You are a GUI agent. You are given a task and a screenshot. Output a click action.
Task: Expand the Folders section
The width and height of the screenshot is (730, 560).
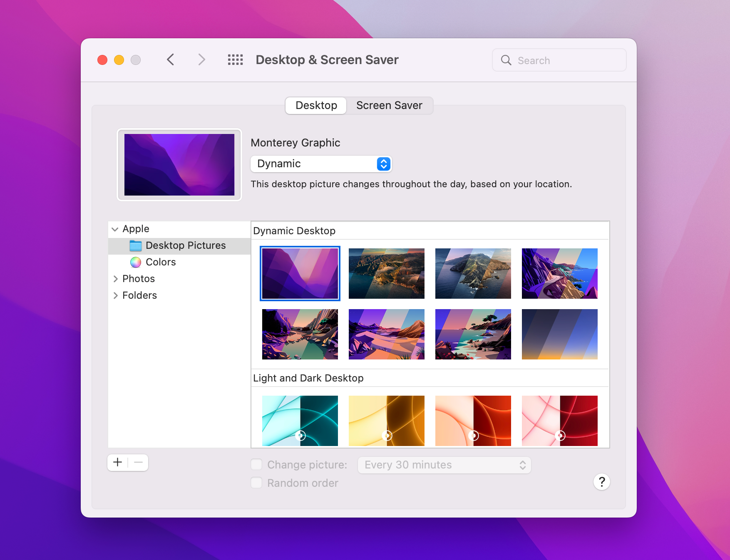tap(115, 296)
